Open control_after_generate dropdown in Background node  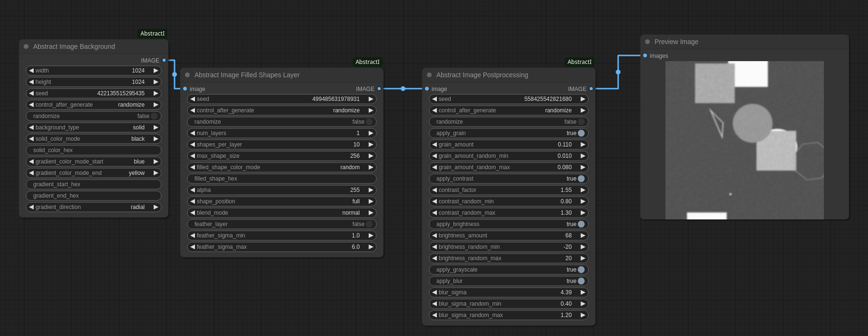[93, 105]
